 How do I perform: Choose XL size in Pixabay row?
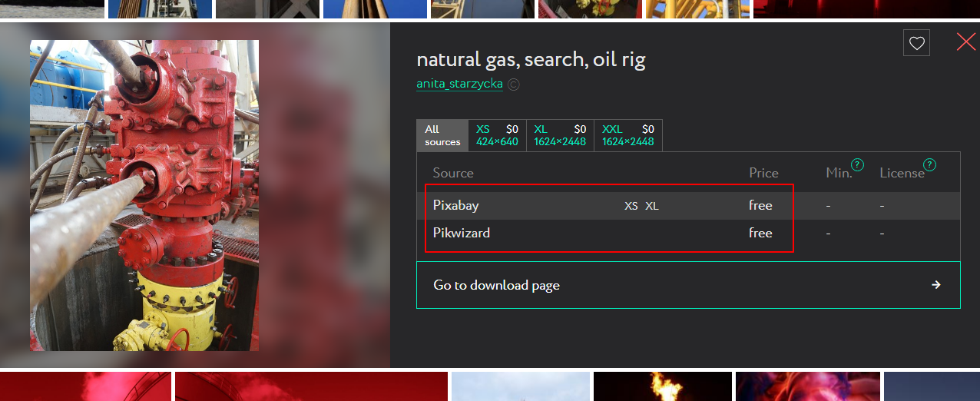(652, 206)
